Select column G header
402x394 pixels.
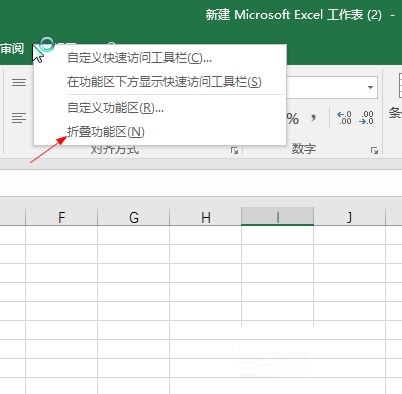134,217
